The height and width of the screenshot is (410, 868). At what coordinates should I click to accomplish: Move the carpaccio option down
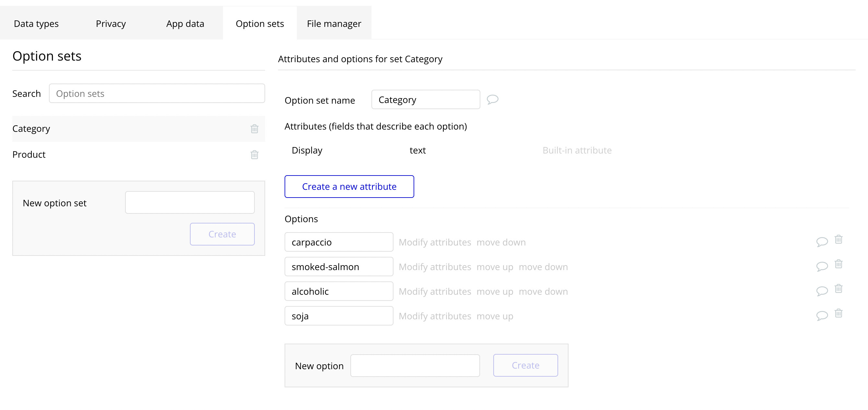tap(501, 242)
